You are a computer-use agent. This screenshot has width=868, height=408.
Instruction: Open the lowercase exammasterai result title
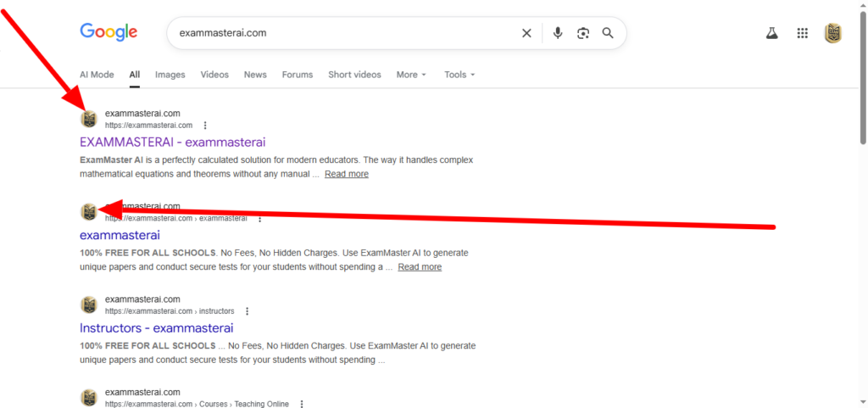[120, 235]
